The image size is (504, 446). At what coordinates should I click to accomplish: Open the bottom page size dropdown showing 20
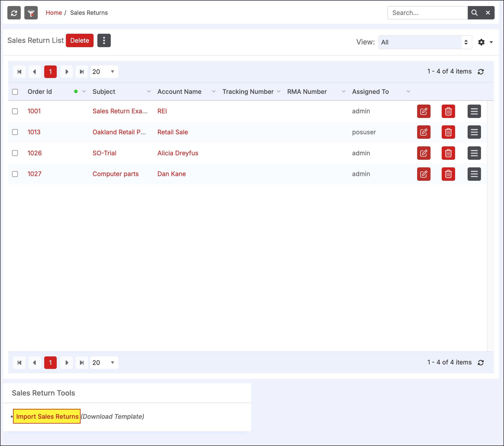coord(104,363)
